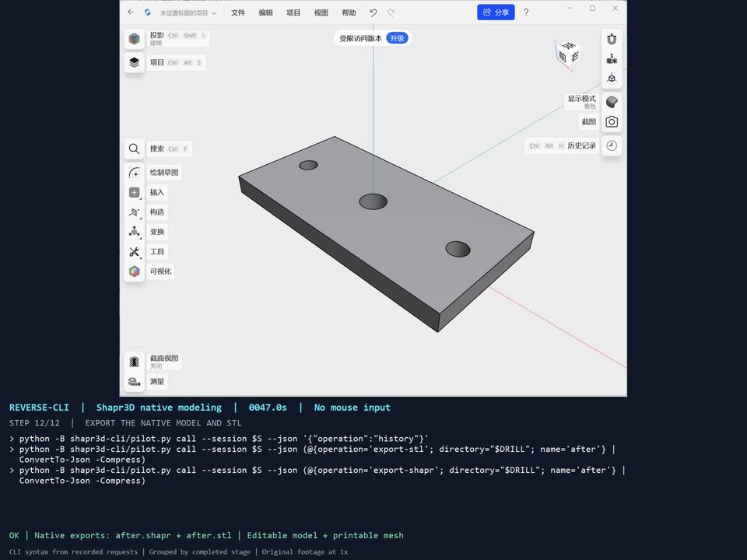Select the 右 face on view cube
Screen dimensions: 747x560
[x=574, y=56]
